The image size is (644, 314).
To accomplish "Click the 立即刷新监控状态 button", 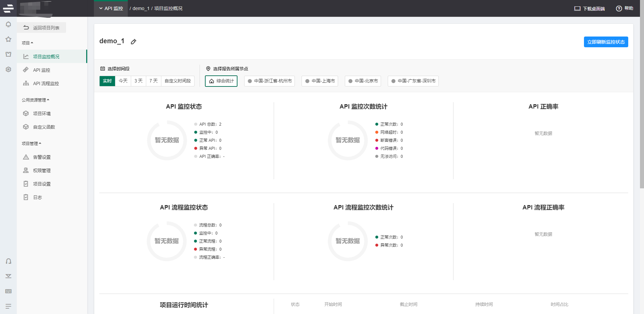I will tap(606, 42).
